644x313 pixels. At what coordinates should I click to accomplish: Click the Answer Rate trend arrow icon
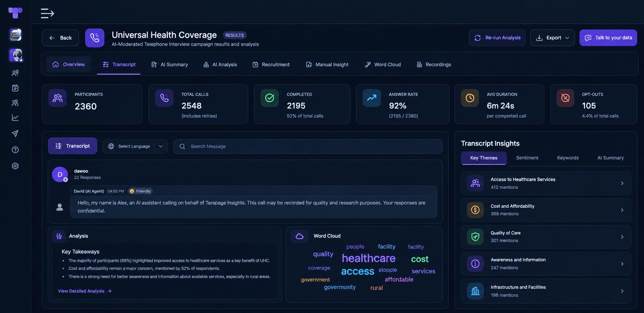tap(372, 98)
